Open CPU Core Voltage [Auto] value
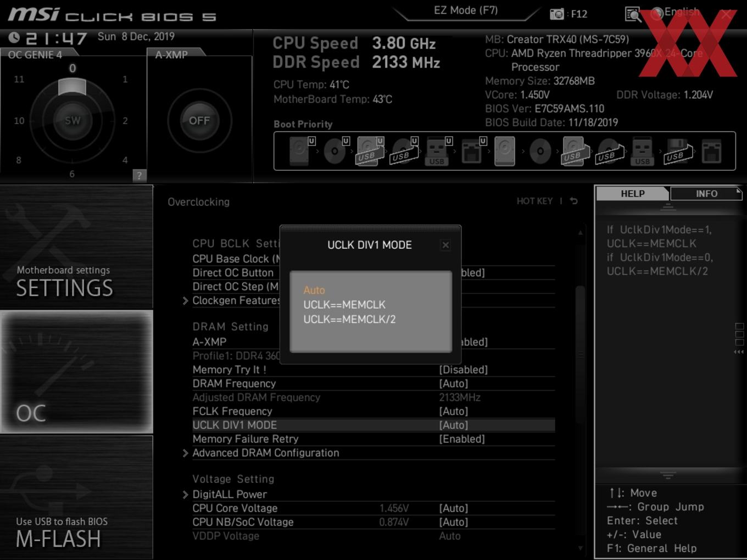The image size is (747, 560). tap(453, 508)
